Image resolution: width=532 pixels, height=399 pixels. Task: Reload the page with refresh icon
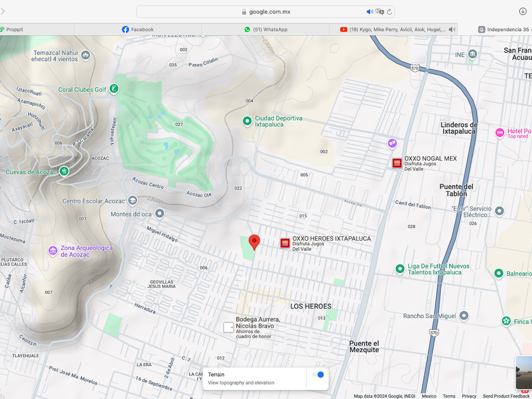click(389, 12)
